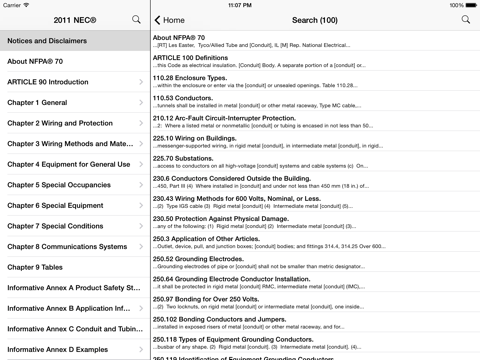This screenshot has height=360, width=480.
Task: Expand Chapter 1 General chevron
Action: pyautogui.click(x=141, y=102)
